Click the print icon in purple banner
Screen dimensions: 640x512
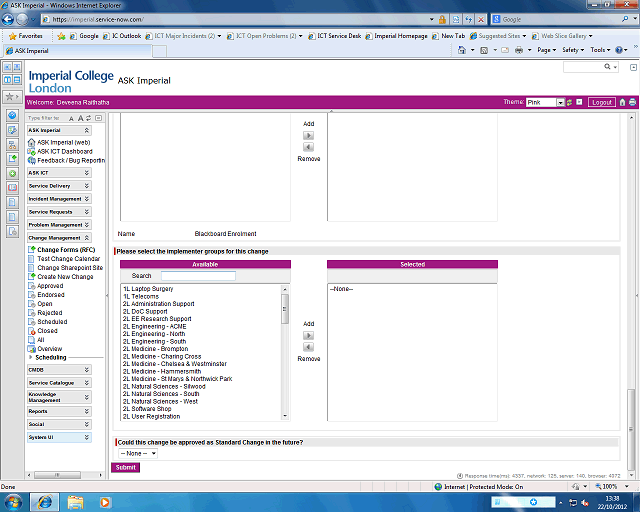point(632,102)
